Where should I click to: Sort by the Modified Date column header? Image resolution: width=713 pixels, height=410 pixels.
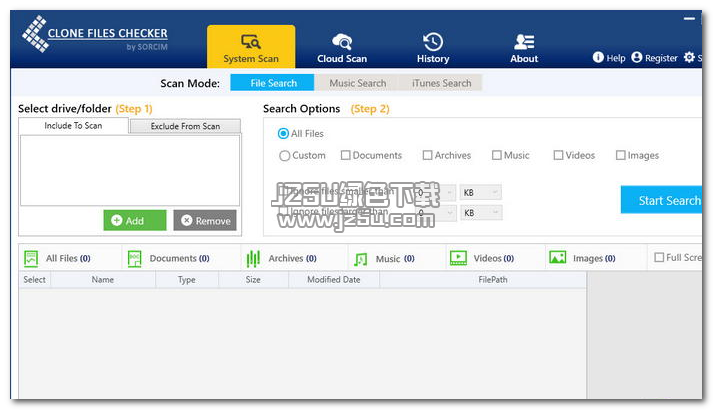tap(334, 280)
